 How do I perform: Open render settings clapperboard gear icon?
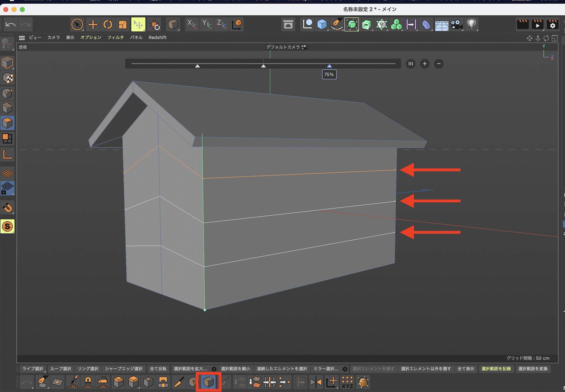tap(552, 25)
